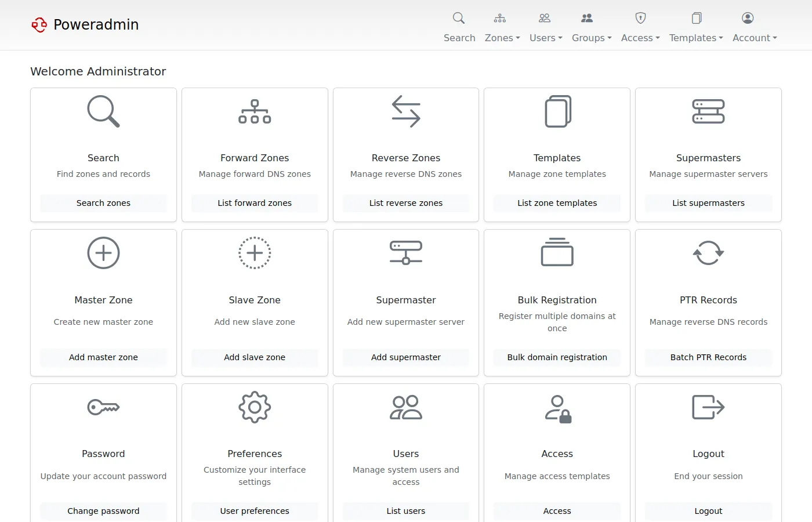812x522 pixels.
Task: Click the Forward Zones diagram card icon
Action: pyautogui.click(x=255, y=111)
